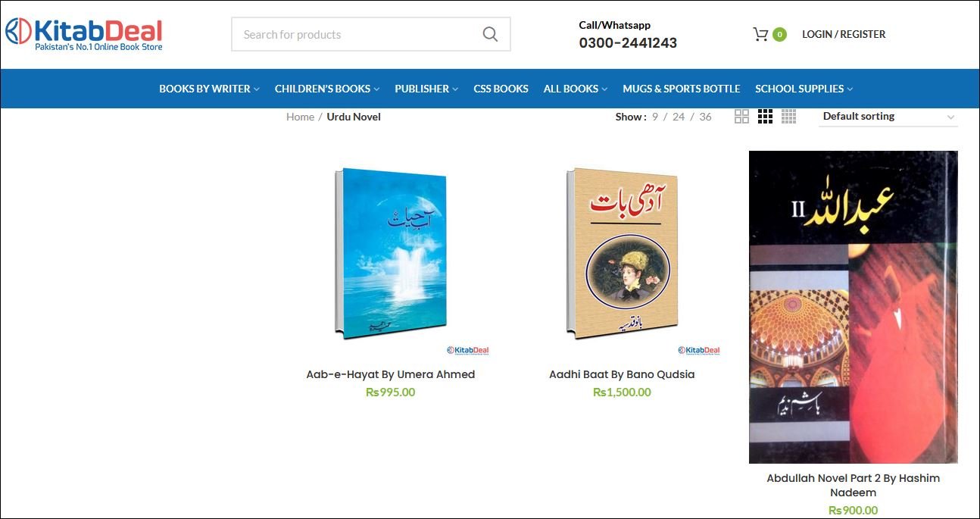This screenshot has width=980, height=519.
Task: Switch to four-column grid view
Action: tap(788, 116)
